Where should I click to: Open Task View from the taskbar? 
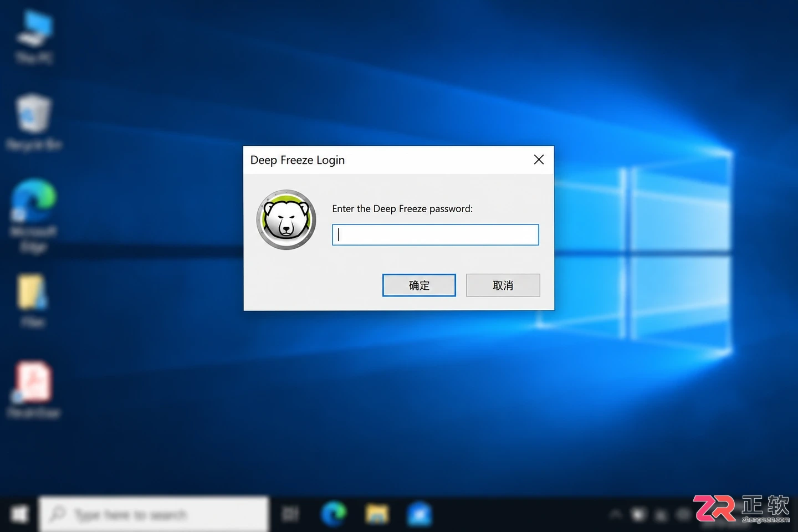pyautogui.click(x=290, y=514)
